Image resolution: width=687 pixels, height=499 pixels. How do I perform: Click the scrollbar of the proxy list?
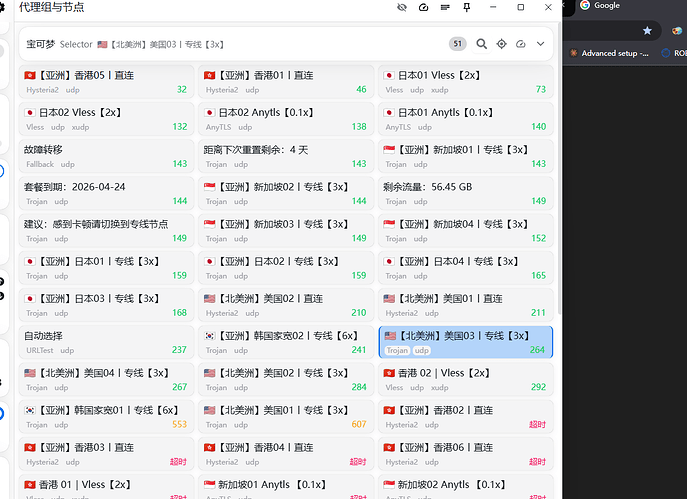pos(559,170)
